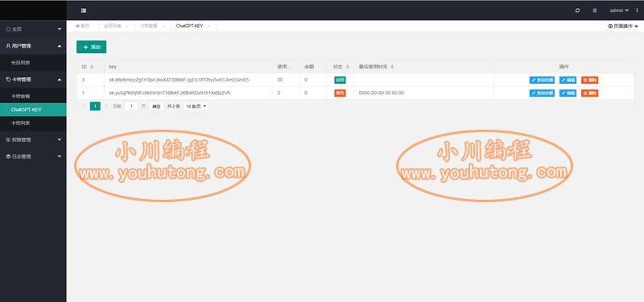Sort the table by the ID column arrows
The image size is (644, 302).
(92, 67)
